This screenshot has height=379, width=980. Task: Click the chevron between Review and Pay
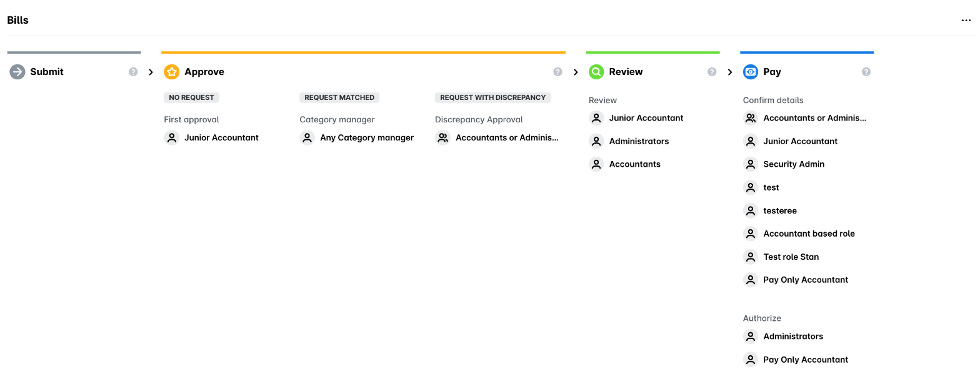pos(730,72)
